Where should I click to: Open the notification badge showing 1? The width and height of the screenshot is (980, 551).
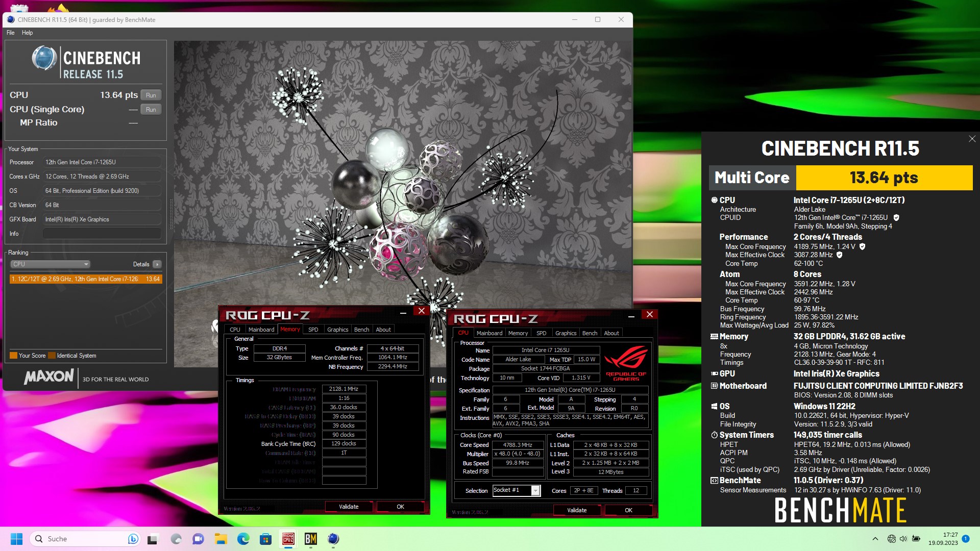tap(966, 539)
